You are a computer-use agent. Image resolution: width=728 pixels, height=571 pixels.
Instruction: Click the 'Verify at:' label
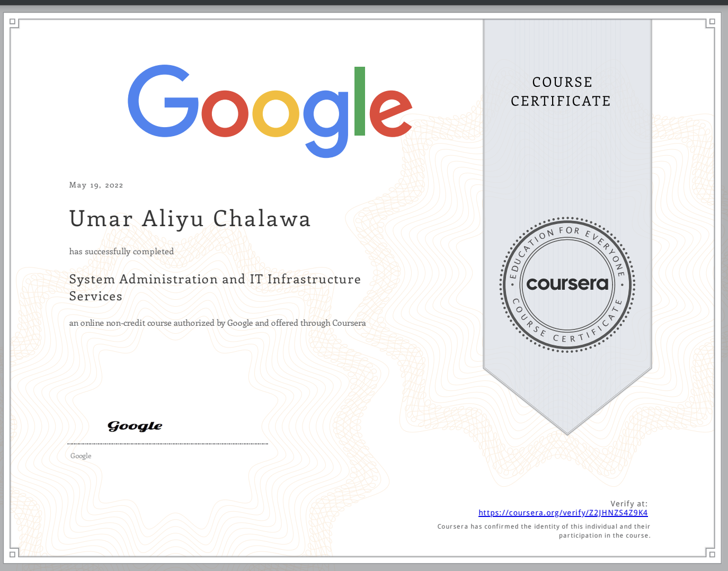[x=628, y=504]
